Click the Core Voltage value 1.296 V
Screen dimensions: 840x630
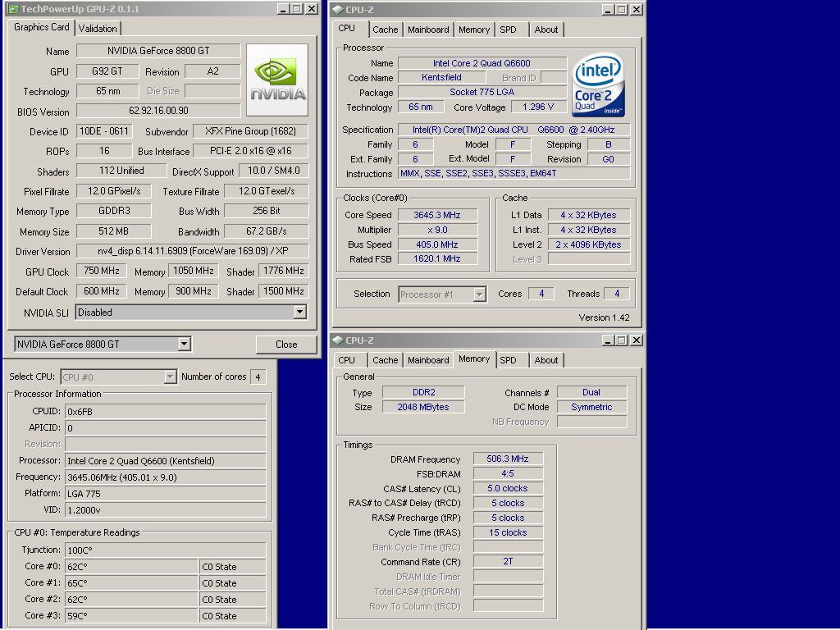[538, 107]
